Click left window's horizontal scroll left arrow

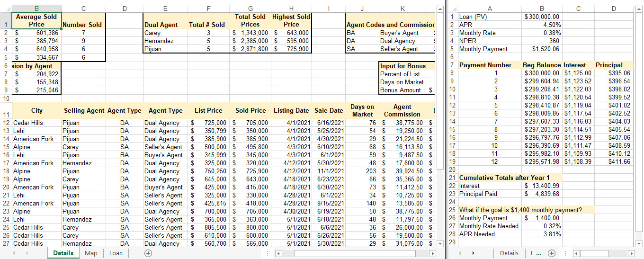(x=279, y=253)
